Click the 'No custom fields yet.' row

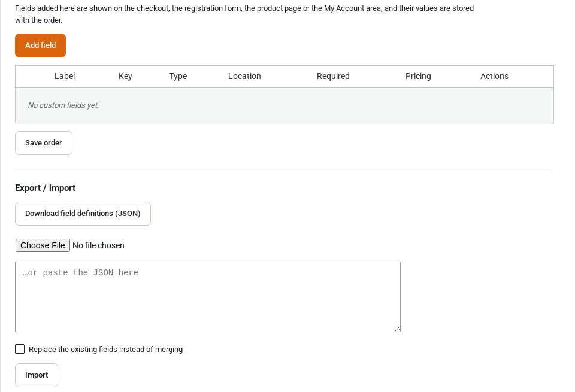pos(284,105)
